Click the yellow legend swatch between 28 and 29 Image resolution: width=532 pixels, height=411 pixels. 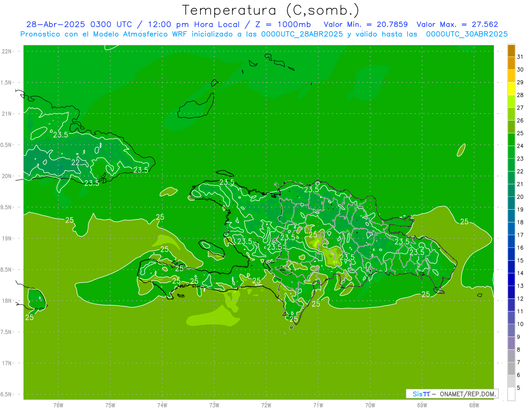pos(511,89)
